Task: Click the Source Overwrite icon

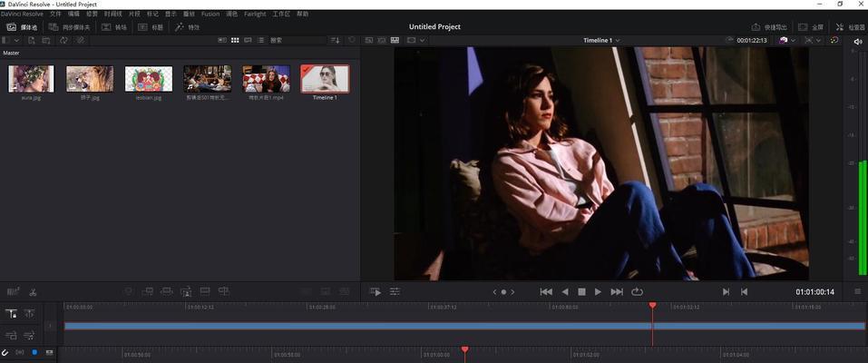Action: pyautogui.click(x=224, y=291)
